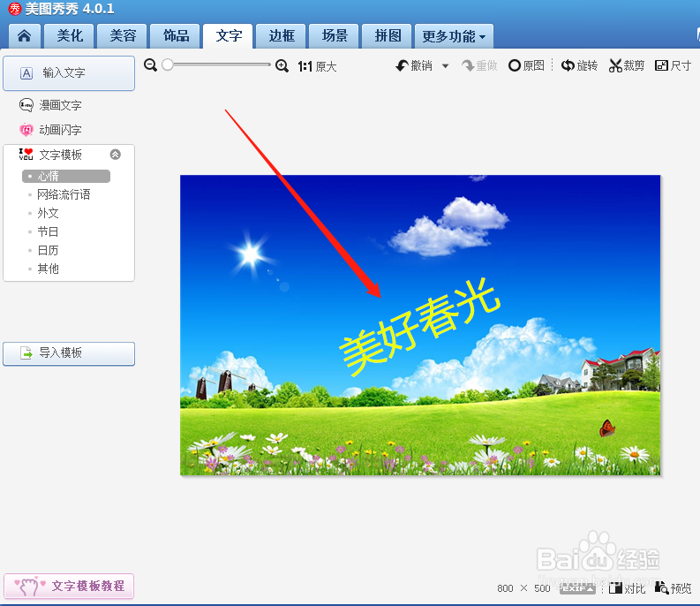Click the 1:1 原大 actual size button
700x606 pixels.
317,66
